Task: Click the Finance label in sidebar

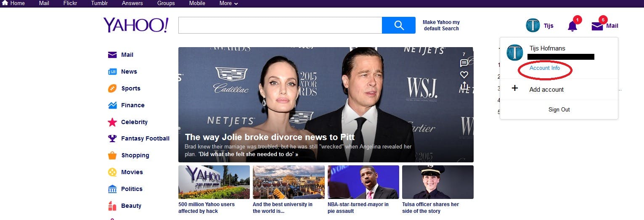Action: [x=133, y=105]
